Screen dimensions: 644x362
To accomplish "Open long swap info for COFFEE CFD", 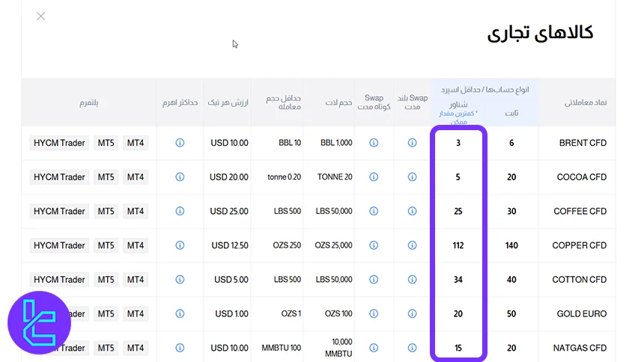I will 412,211.
